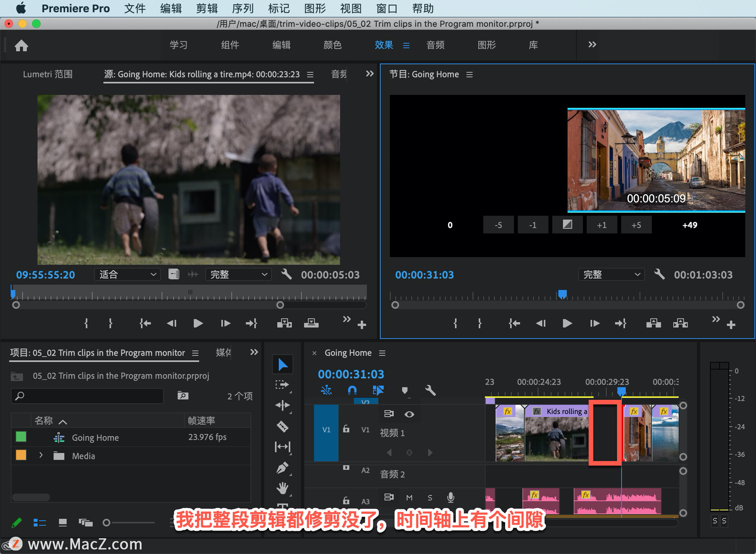Select the Ripple Edit tool
This screenshot has height=554, width=756.
(x=282, y=405)
